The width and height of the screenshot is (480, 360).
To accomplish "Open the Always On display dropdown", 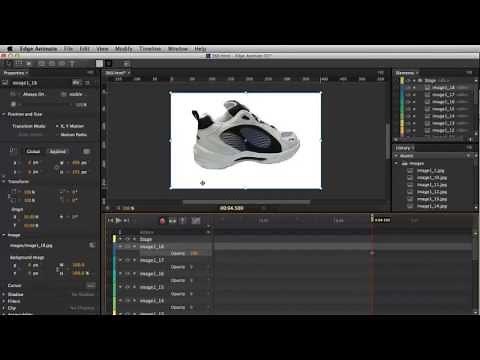I will pyautogui.click(x=33, y=94).
